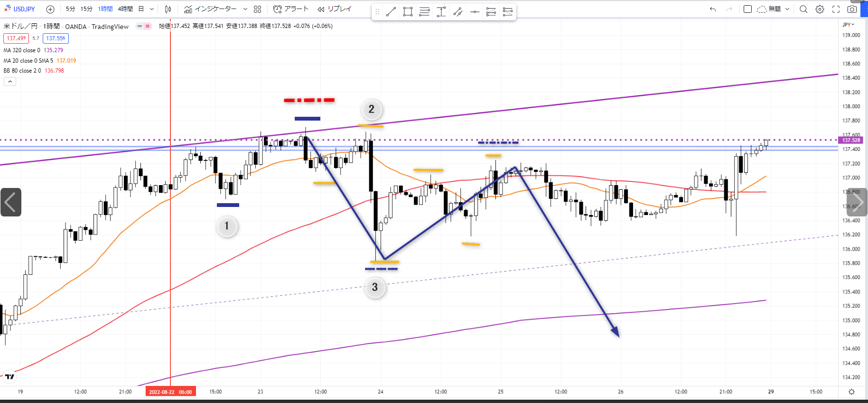The width and height of the screenshot is (868, 403).
Task: Toggle the layout square checkbox in toolbar
Action: pos(747,9)
